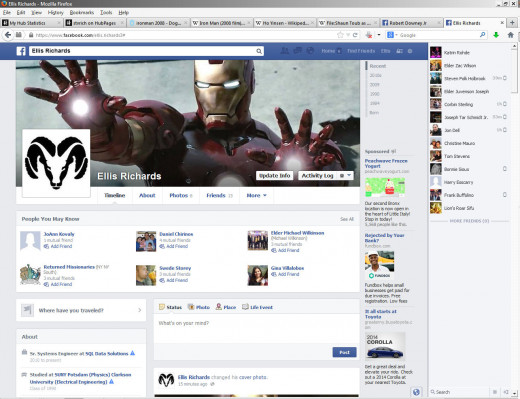Expand the More dropdown on profile
Viewport: 520px width, 399px height.
(256, 195)
